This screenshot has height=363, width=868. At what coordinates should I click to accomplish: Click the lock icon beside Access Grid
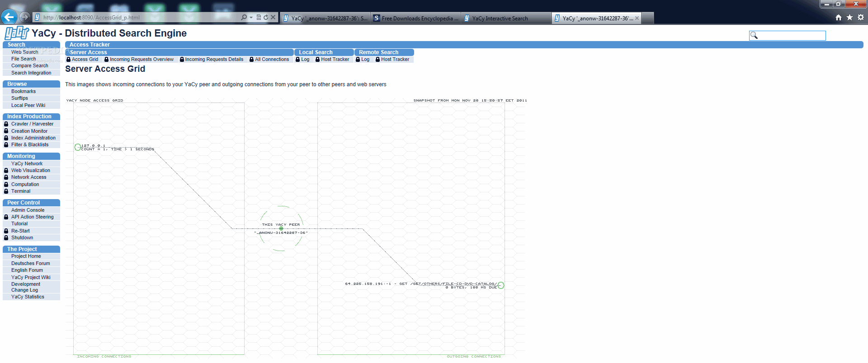[69, 60]
